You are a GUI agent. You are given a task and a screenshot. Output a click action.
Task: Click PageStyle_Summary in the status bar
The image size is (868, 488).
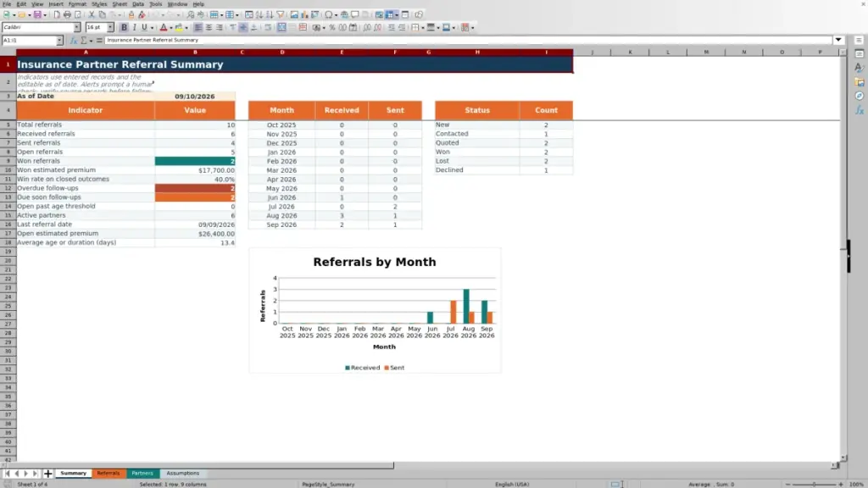[328, 484]
